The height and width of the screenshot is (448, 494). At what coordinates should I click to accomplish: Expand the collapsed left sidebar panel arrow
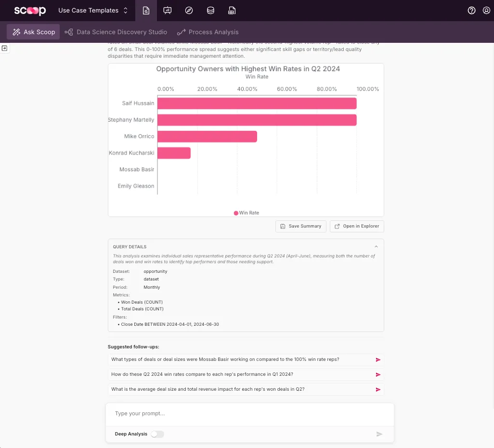pos(5,48)
